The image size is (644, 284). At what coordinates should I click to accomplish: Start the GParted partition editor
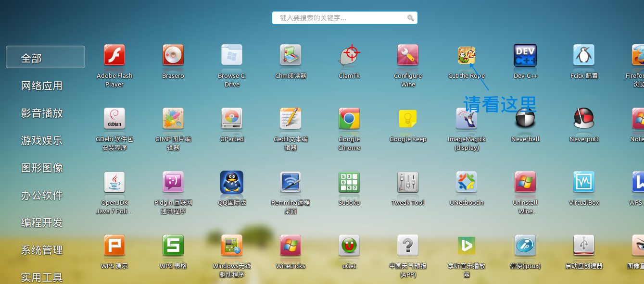232,118
